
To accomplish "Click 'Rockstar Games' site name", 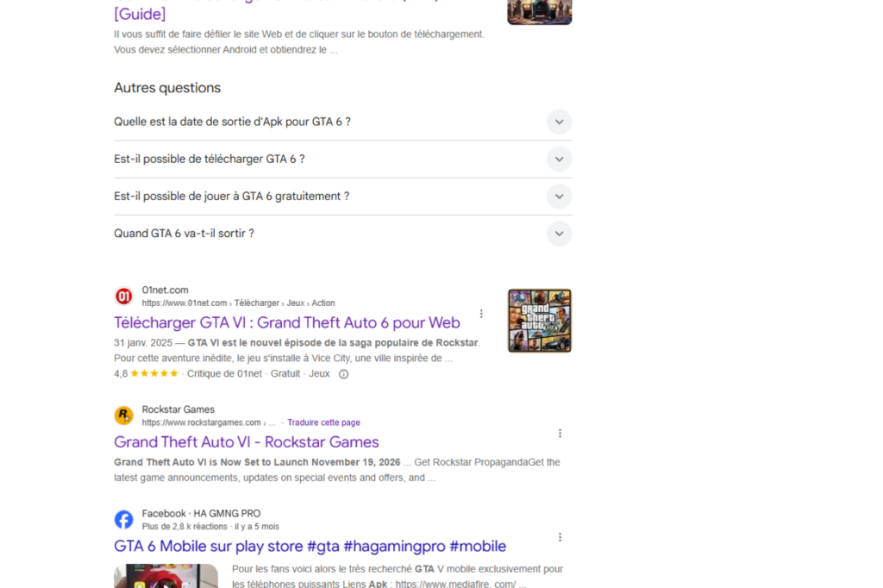I will 178,410.
